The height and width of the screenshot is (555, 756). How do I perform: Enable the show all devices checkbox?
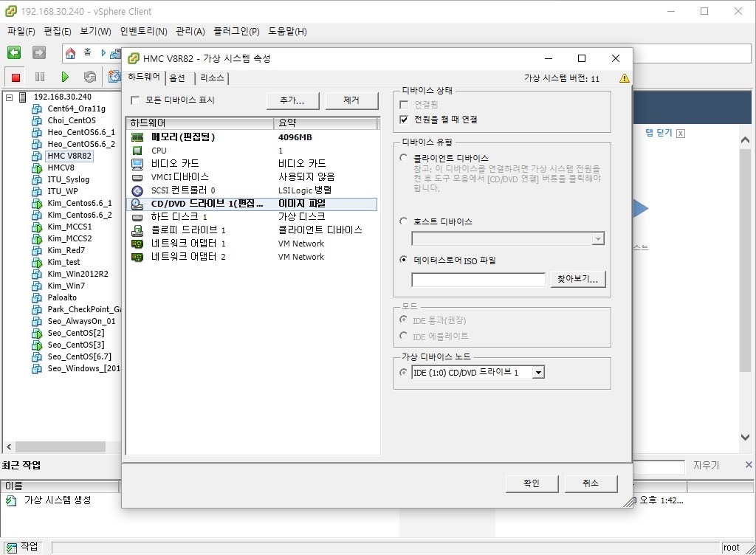click(135, 100)
